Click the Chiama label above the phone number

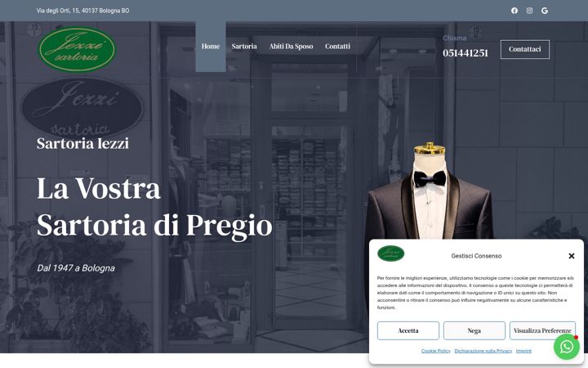point(455,38)
